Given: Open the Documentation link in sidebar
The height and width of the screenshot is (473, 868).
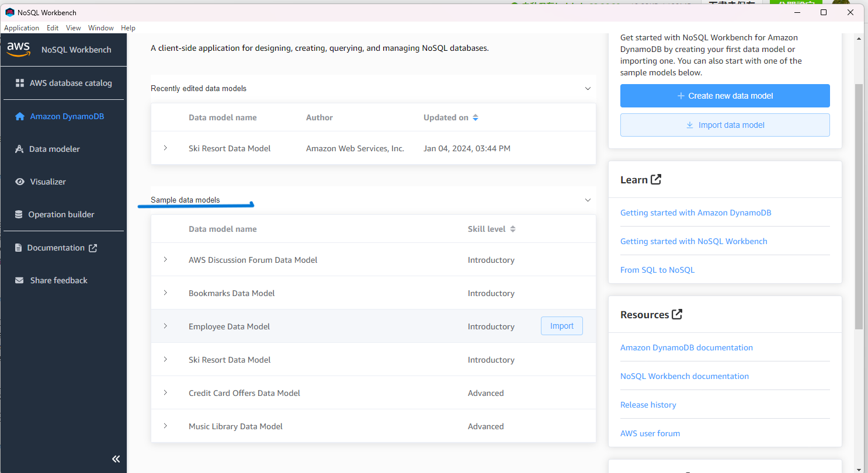Looking at the screenshot, I should (55, 248).
